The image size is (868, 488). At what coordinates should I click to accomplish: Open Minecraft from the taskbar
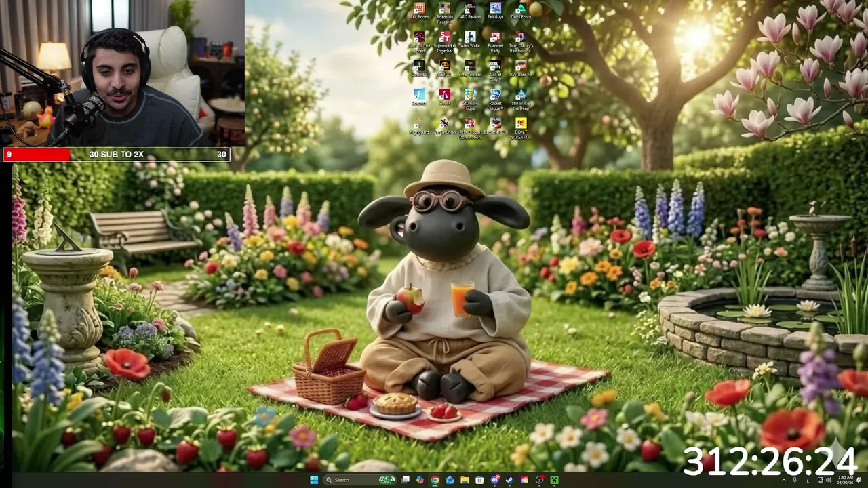554,480
